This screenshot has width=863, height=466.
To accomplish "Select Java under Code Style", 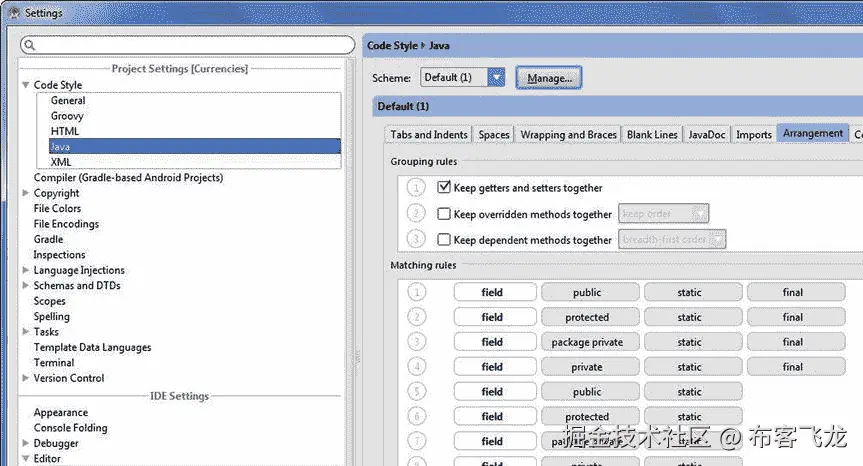I will (195, 146).
